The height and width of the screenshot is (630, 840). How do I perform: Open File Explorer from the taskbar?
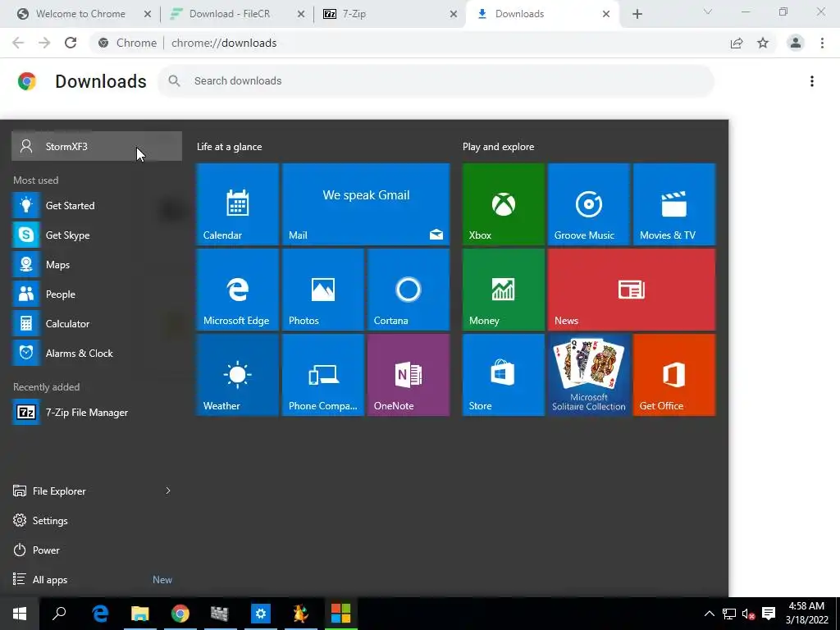pyautogui.click(x=139, y=614)
